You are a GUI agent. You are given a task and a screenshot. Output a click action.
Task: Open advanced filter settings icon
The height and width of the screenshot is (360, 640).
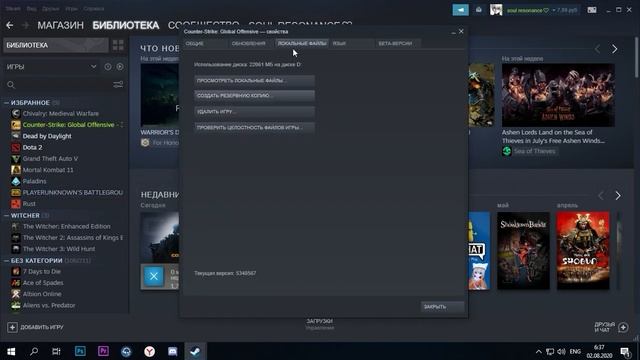[x=118, y=85]
